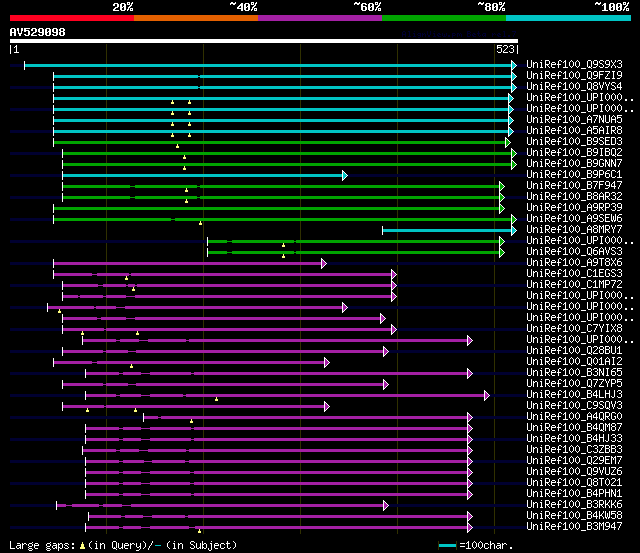
Task: Select the UniRef100_Q7ZYP5 label
Action: coord(574,384)
